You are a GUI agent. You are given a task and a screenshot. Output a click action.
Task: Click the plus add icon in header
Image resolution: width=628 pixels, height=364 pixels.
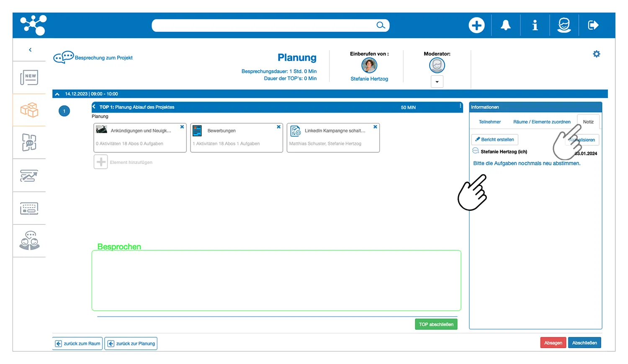(476, 25)
